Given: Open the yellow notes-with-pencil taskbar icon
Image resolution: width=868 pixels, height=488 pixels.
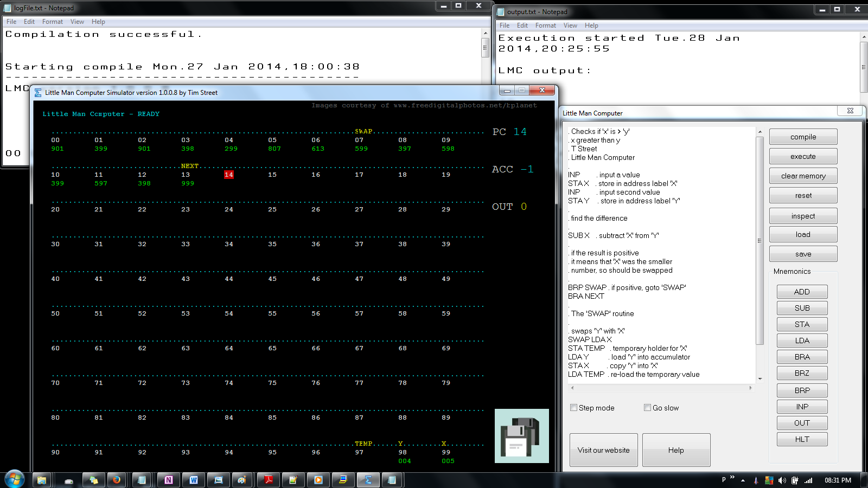Looking at the screenshot, I should click(293, 480).
